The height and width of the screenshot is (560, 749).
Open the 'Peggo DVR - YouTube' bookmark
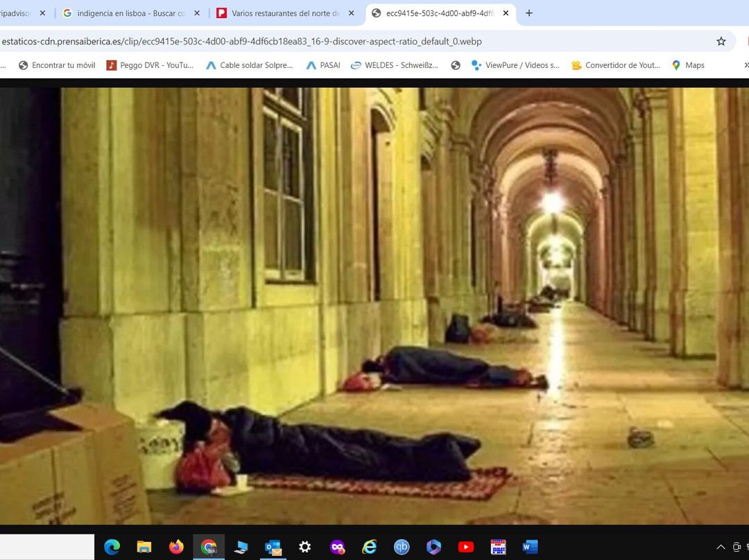tap(150, 65)
